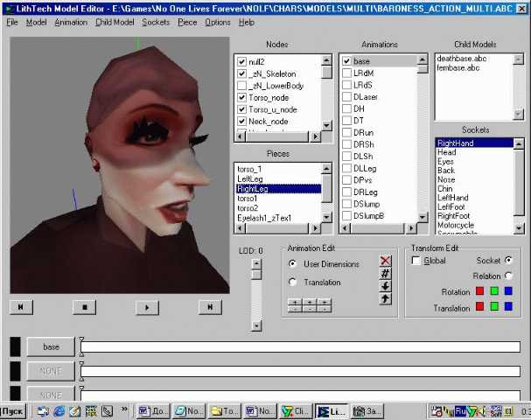Jump to the first frame playback button
This screenshot has width=531, height=420.
point(21,307)
